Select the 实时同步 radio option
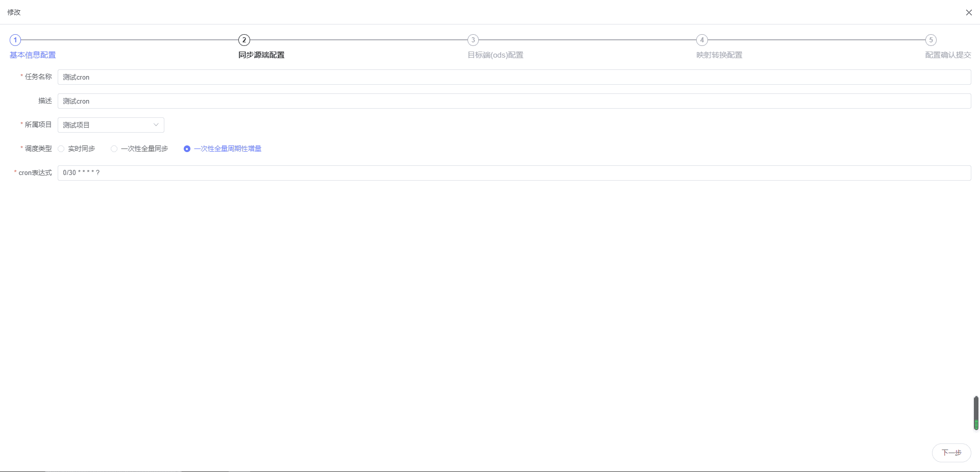The image size is (980, 472). click(x=61, y=149)
